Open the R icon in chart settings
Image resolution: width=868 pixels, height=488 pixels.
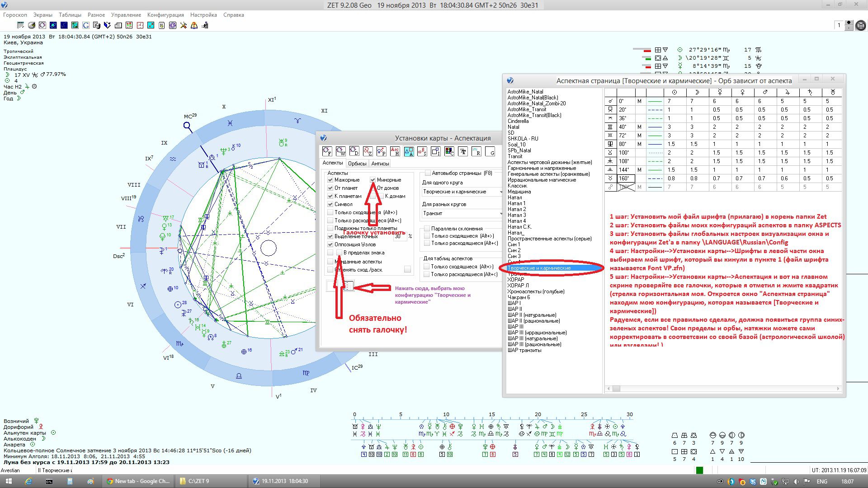(476, 151)
